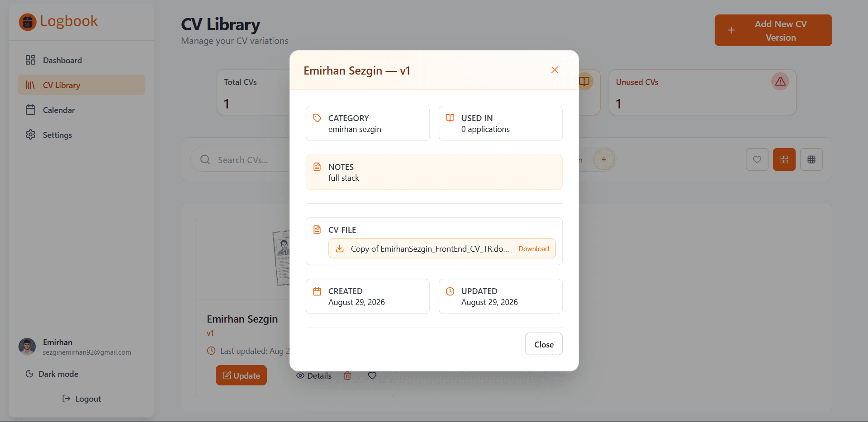Click the Total CVs card
This screenshot has height=422, width=868.
point(253,92)
